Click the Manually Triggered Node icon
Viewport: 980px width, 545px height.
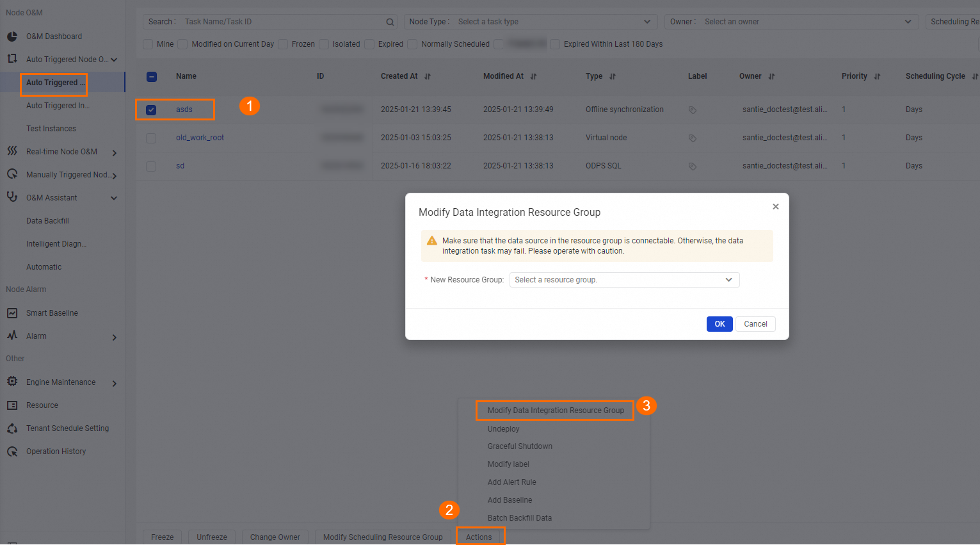[x=12, y=174]
